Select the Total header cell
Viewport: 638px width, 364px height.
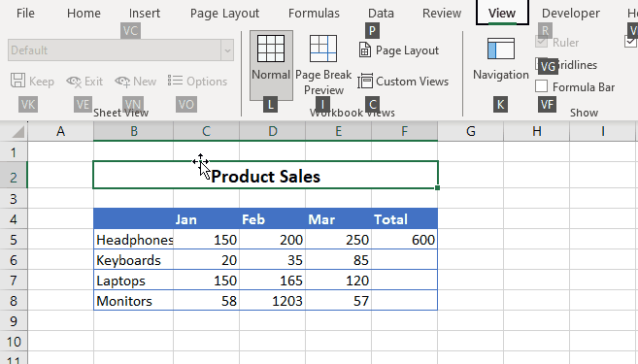point(404,219)
